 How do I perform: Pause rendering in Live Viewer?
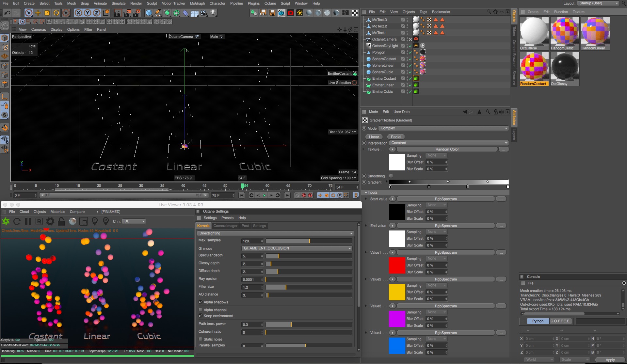(x=28, y=221)
